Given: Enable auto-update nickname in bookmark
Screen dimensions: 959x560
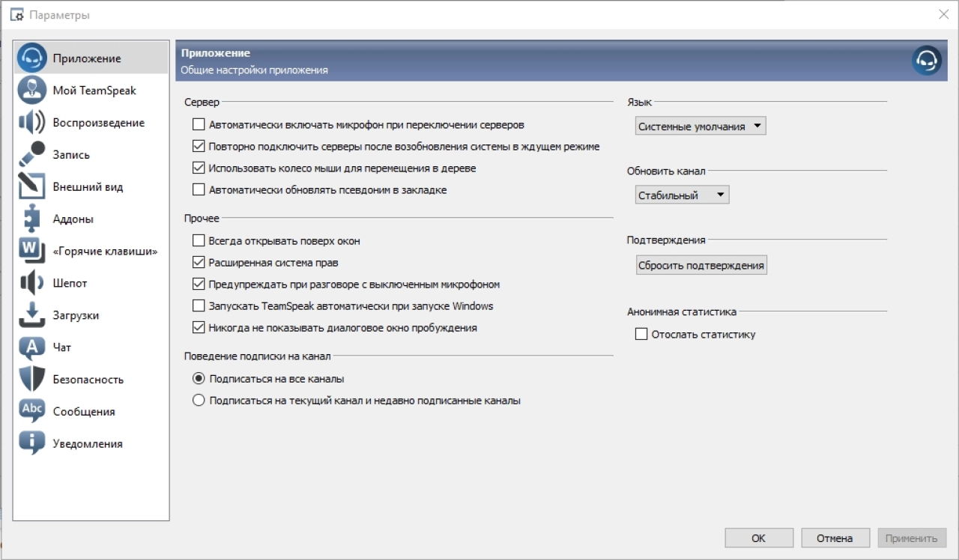Looking at the screenshot, I should click(199, 189).
